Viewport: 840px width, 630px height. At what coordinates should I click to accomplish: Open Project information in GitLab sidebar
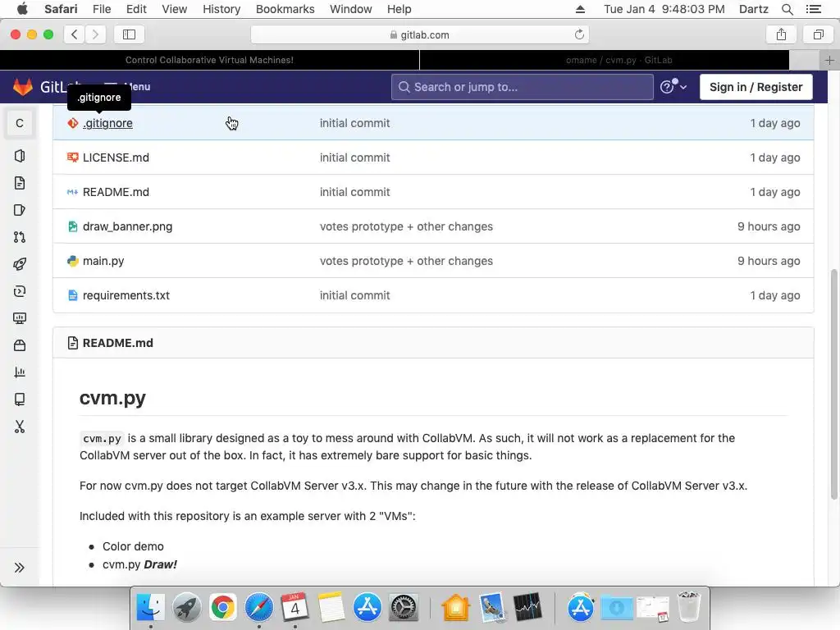[x=20, y=156]
